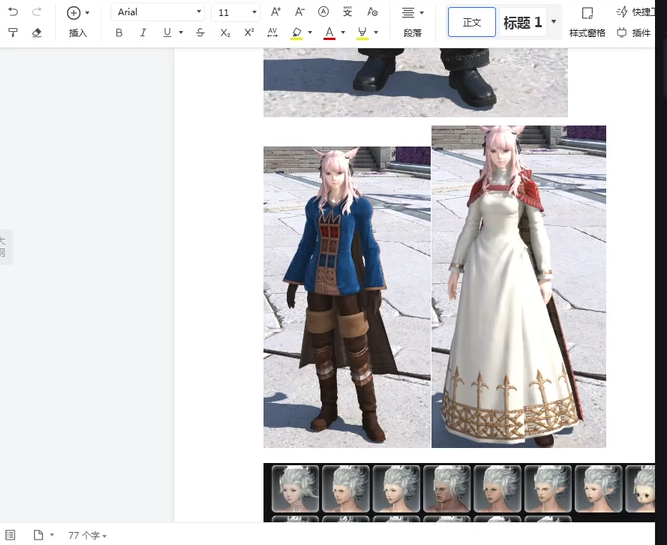Expand the page layout dropdown arrow
Image resolution: width=667 pixels, height=545 pixels.
(52, 535)
